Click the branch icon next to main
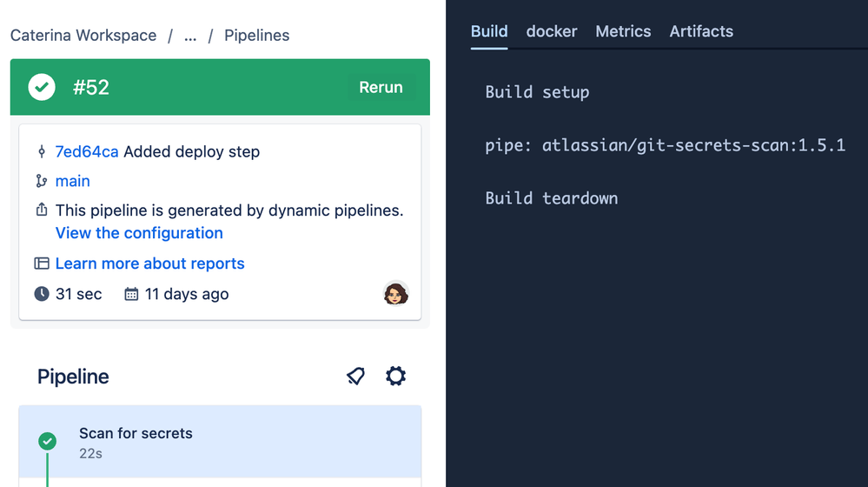This screenshot has height=487, width=868. coord(41,181)
